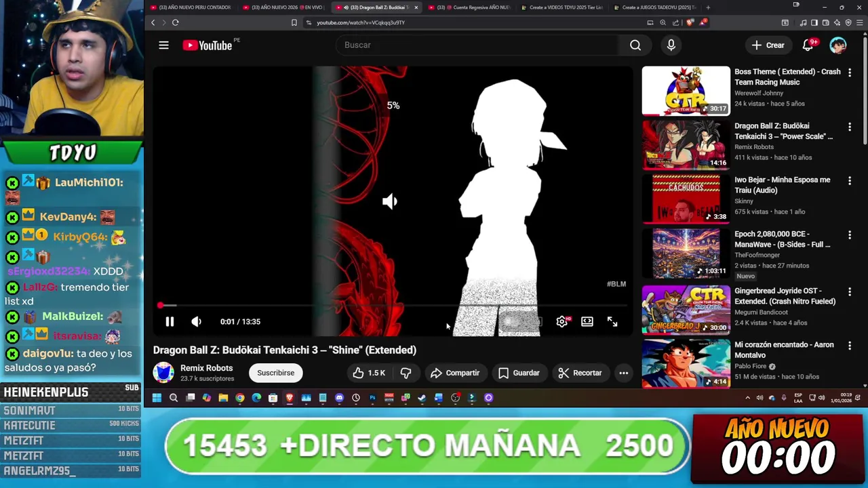This screenshot has width=868, height=488.
Task: Open options menu for Gingerbread Joyride video
Action: click(x=850, y=291)
